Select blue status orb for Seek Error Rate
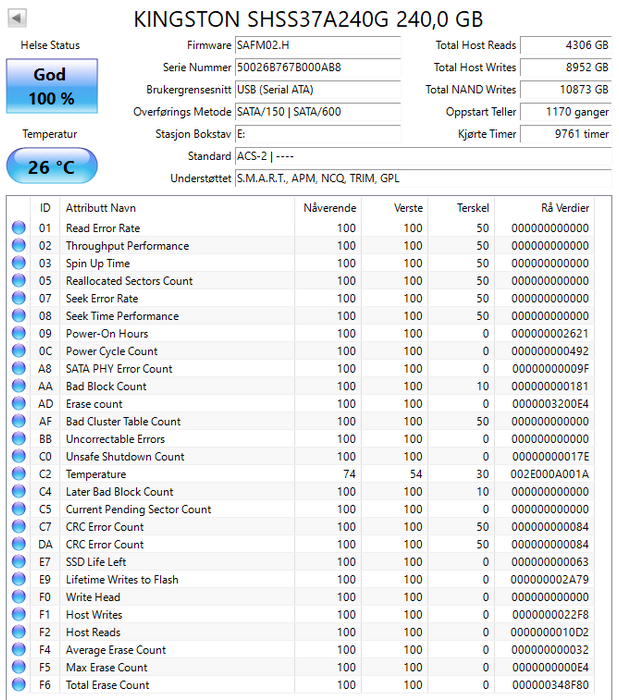The height and width of the screenshot is (700, 619). [19, 298]
